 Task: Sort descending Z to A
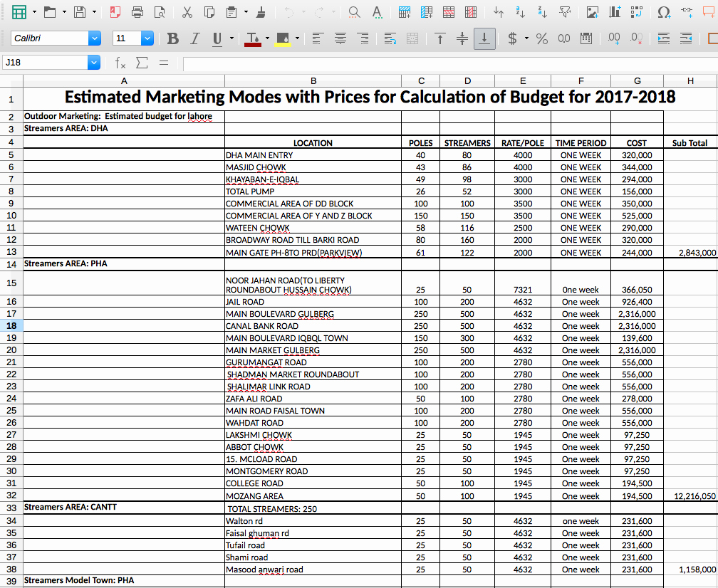pos(543,12)
